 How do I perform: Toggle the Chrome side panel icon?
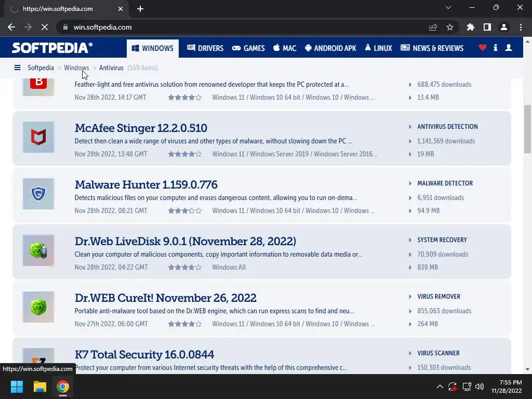(x=487, y=27)
